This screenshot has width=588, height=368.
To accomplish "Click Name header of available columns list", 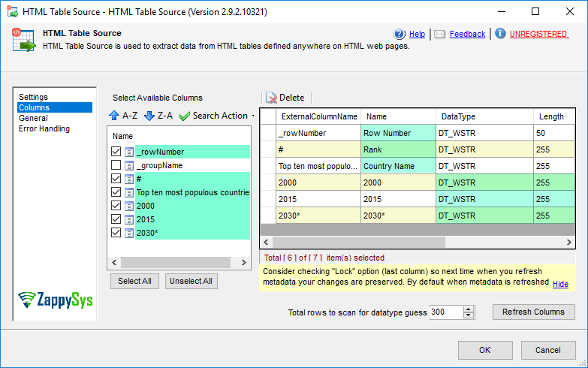I will 122,136.
